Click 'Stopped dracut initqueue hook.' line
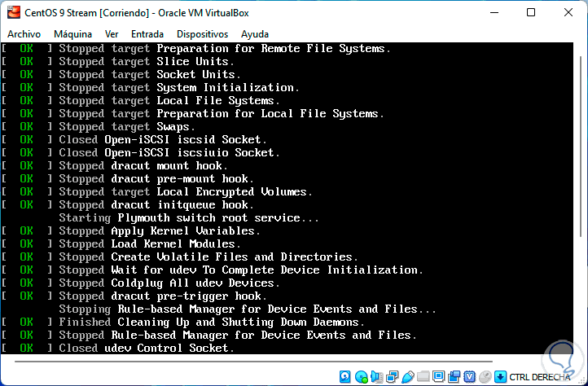 [x=156, y=205]
